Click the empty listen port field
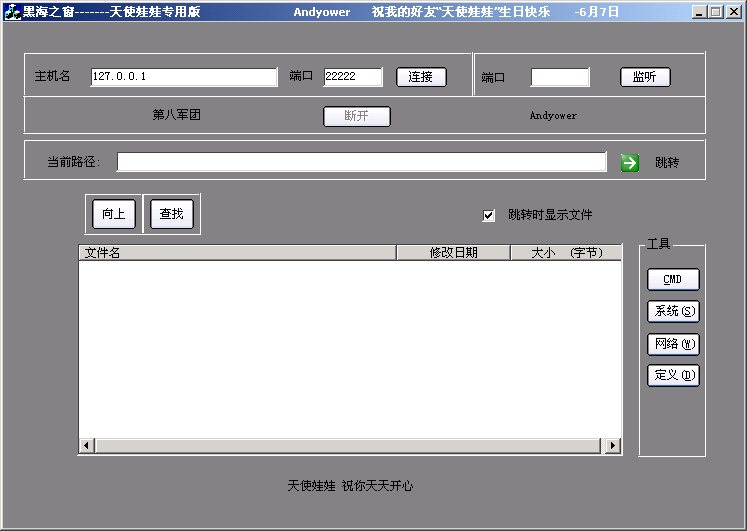747x531 pixels. (559, 77)
